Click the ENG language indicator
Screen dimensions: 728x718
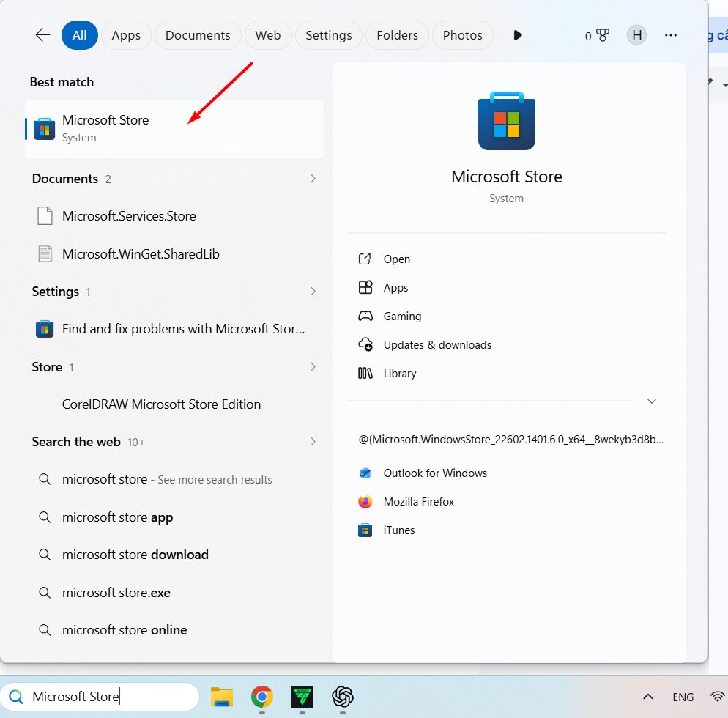pos(683,697)
